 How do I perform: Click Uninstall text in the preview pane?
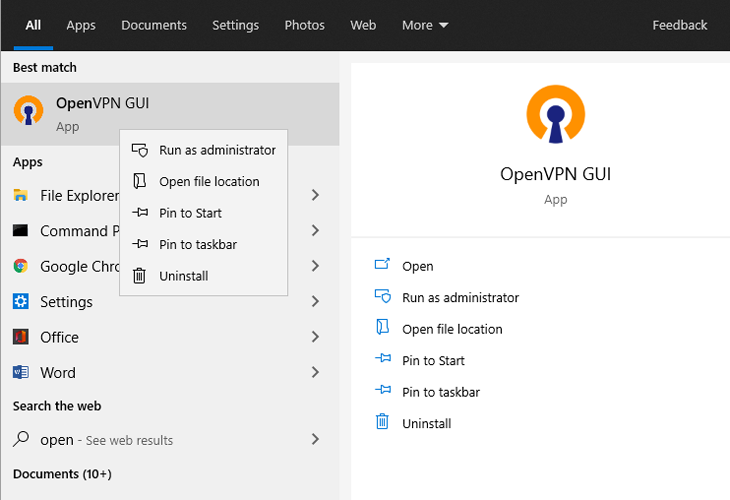426,423
